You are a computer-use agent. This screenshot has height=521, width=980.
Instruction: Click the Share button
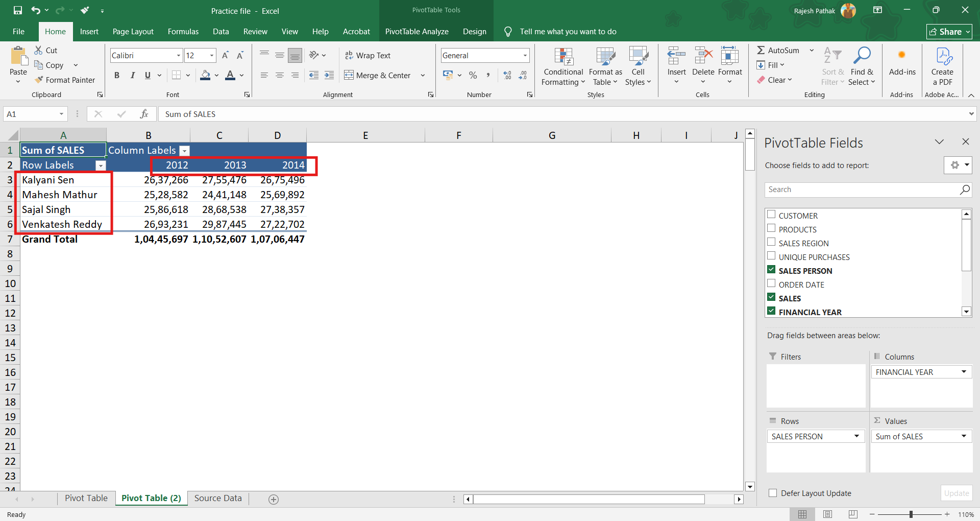[949, 32]
